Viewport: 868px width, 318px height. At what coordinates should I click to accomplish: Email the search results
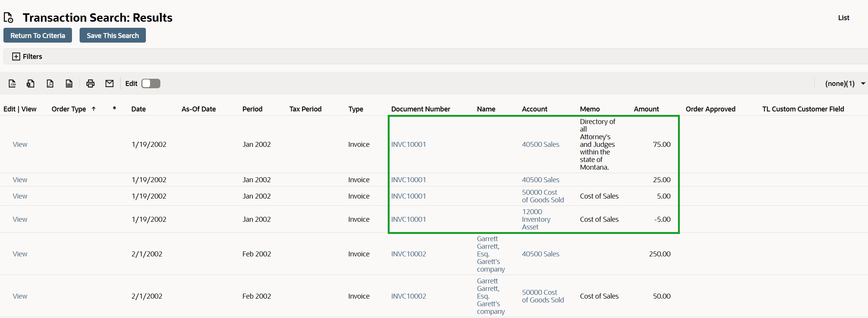(x=109, y=83)
